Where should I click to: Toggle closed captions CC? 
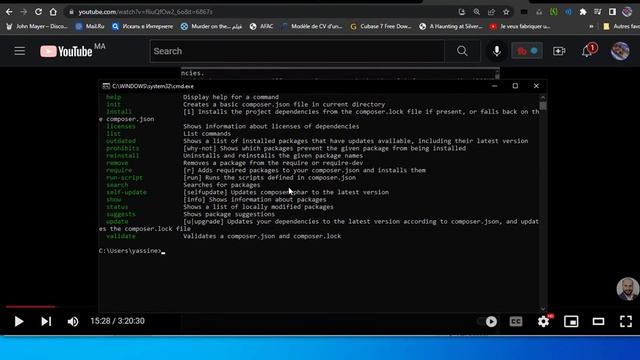coord(516,322)
